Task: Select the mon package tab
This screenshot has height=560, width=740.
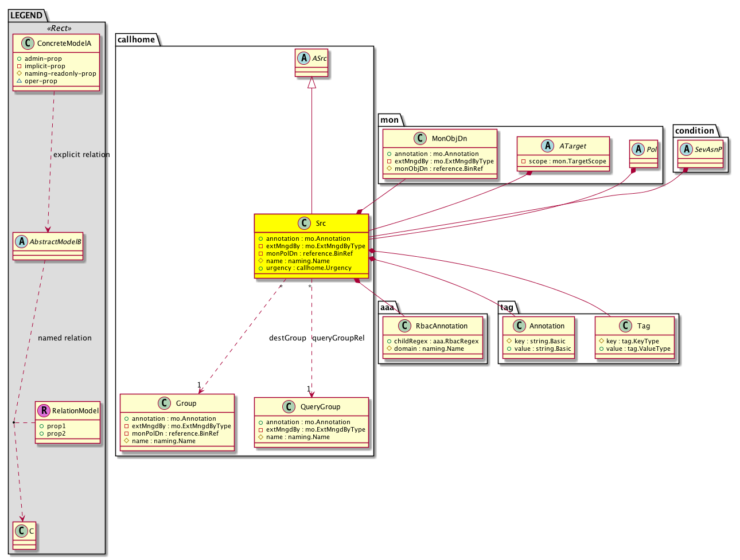Action: pos(390,120)
